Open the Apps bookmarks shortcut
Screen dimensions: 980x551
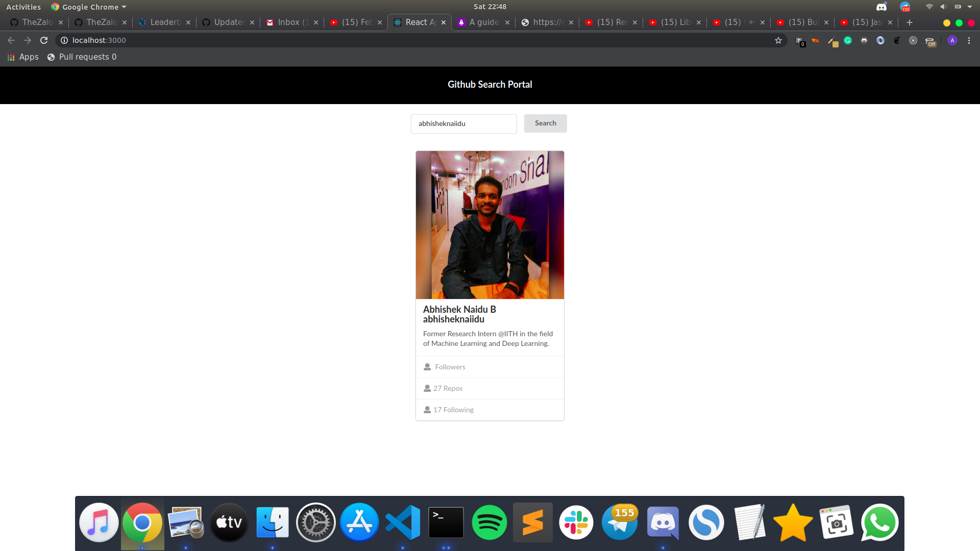point(23,57)
